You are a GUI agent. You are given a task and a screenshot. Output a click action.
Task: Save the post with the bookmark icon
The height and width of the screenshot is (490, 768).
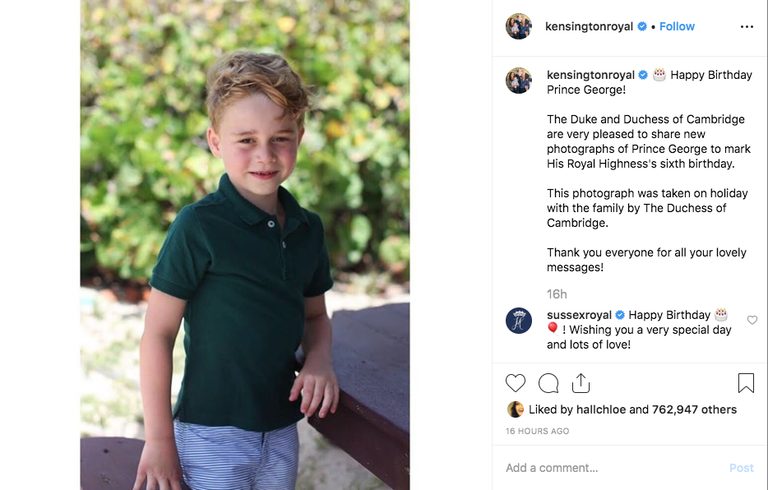746,383
